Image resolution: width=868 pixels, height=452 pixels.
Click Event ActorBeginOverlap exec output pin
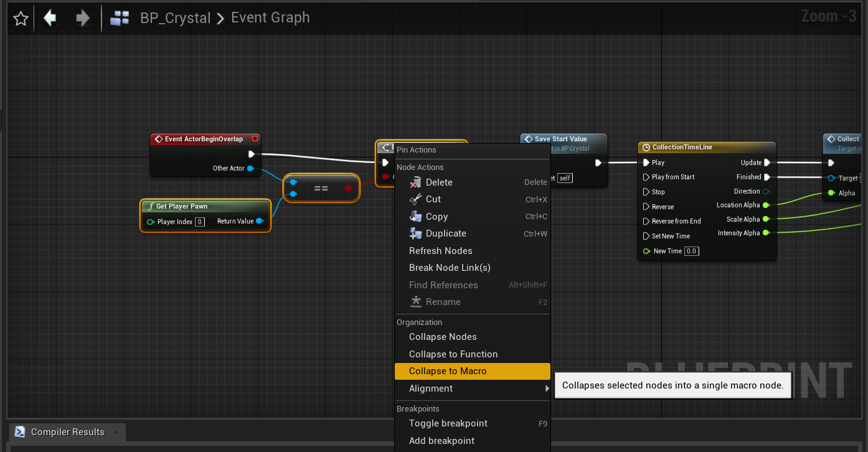252,154
